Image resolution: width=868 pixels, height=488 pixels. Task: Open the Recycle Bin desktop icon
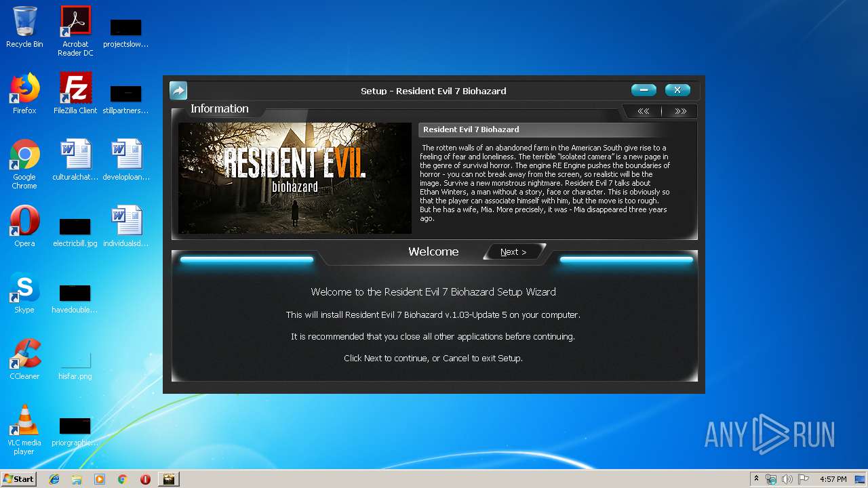coord(24,28)
